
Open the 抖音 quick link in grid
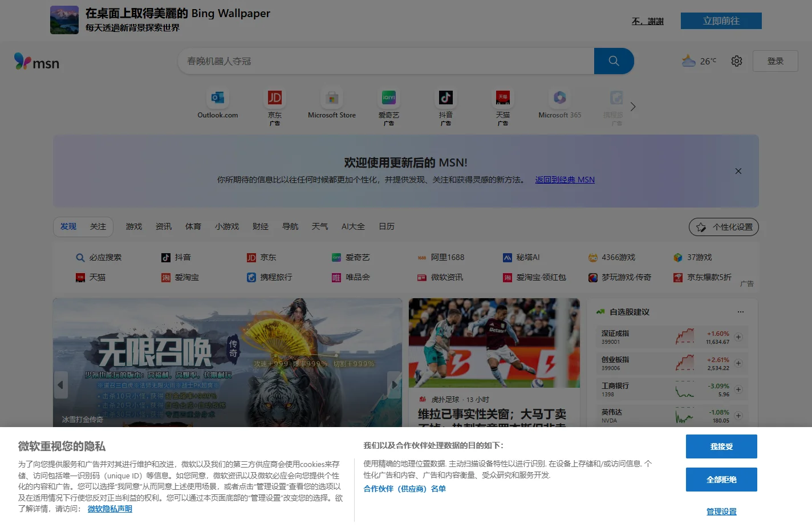[x=176, y=258]
